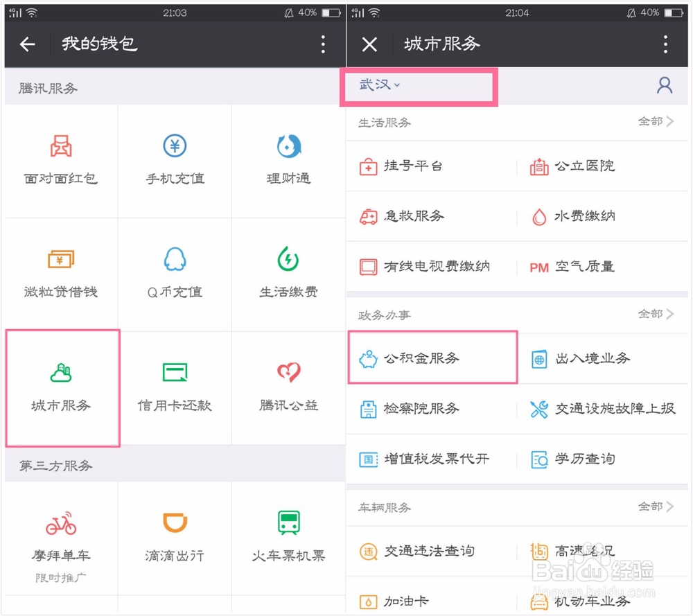693x616 pixels.
Task: Open 水费缴纳 payment
Action: pos(602,216)
